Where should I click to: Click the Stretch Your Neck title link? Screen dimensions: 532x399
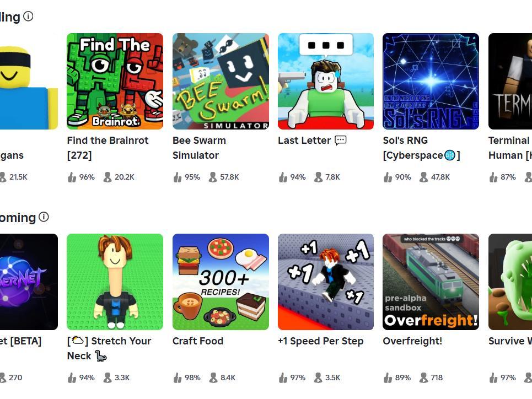point(109,348)
